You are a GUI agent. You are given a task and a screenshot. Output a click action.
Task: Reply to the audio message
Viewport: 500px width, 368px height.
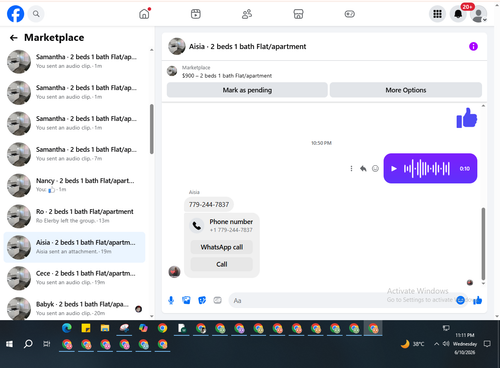pos(363,169)
